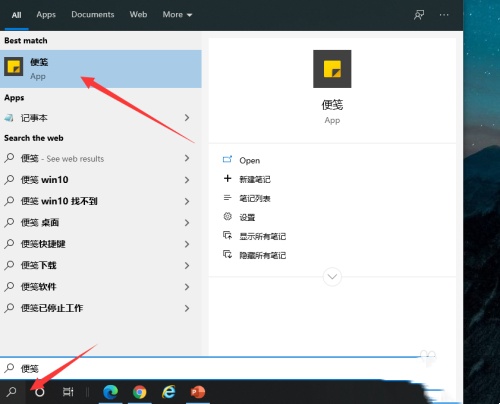Collapse the action list with the round chevron
The width and height of the screenshot is (500, 404).
[332, 277]
